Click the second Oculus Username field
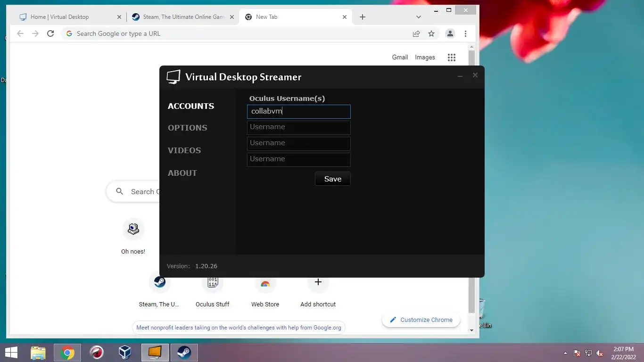 point(299,127)
